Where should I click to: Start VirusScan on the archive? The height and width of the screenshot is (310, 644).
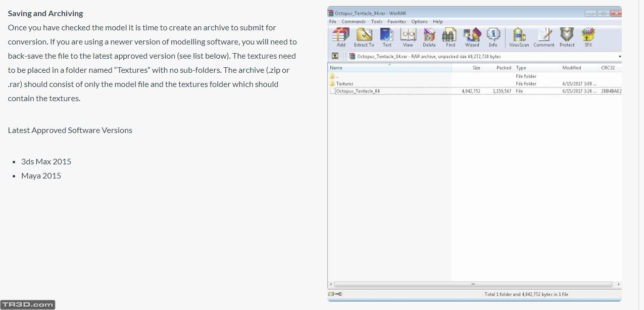tap(519, 36)
